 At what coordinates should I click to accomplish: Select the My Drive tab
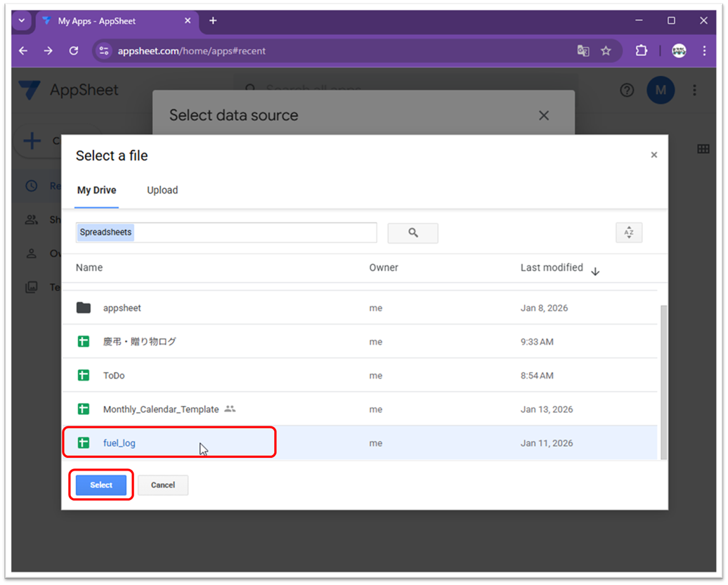point(97,190)
